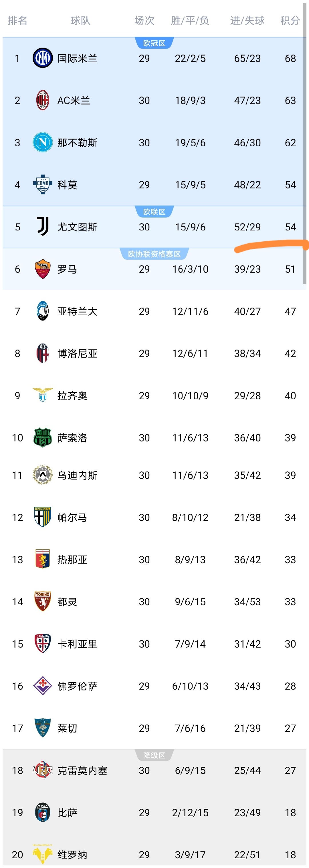
Task: Click the Juventus logo icon
Action: click(43, 226)
